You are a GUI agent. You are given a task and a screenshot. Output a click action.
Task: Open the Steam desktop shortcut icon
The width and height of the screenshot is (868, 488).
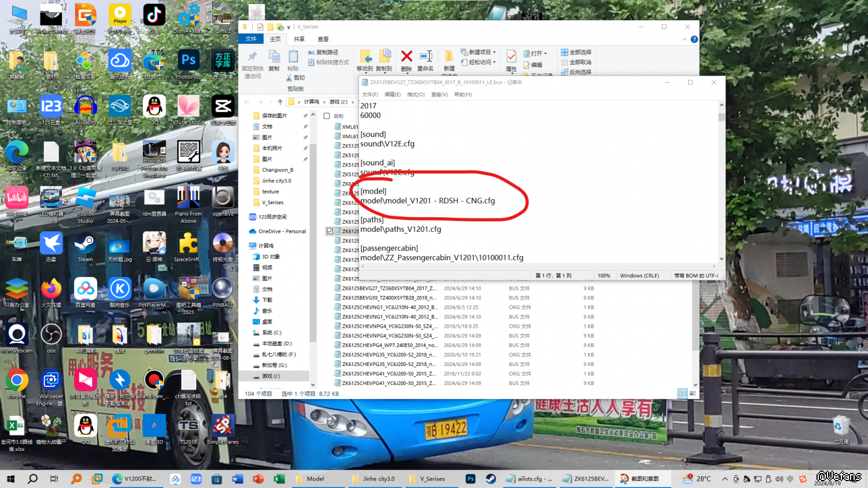pos(85,245)
